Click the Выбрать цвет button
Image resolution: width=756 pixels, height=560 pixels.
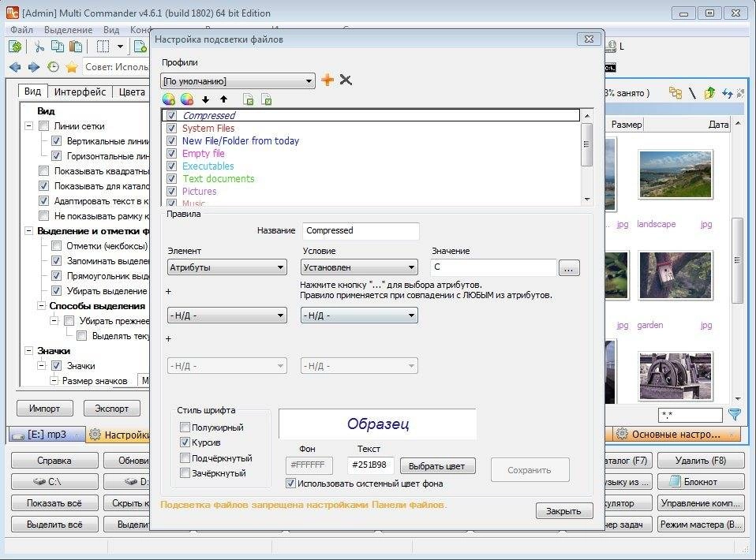tap(437, 466)
